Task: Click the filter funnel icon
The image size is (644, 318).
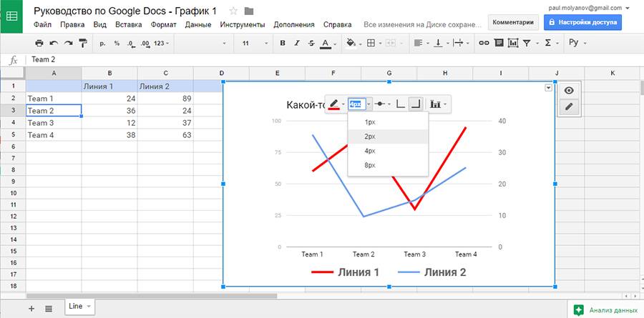Action: 527,43
